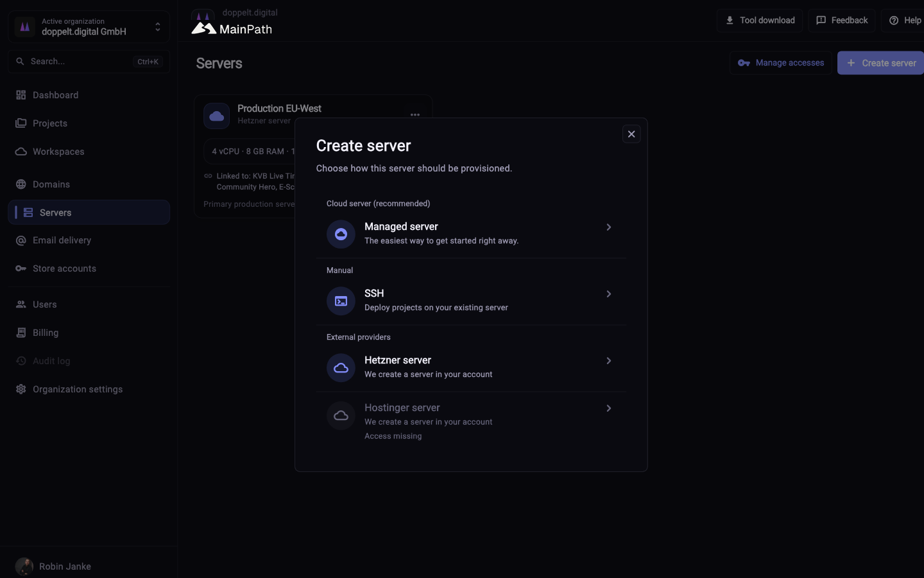
Task: Open Audit log page
Action: (89, 361)
